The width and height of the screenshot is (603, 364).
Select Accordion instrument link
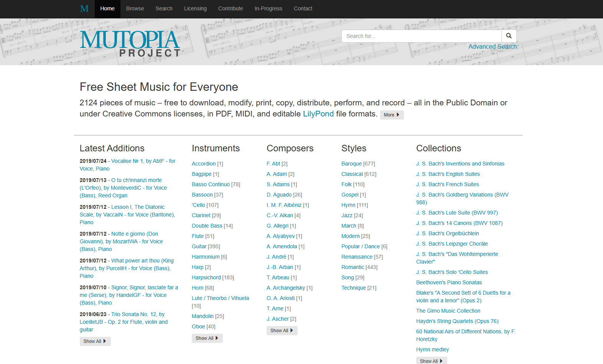pos(204,164)
